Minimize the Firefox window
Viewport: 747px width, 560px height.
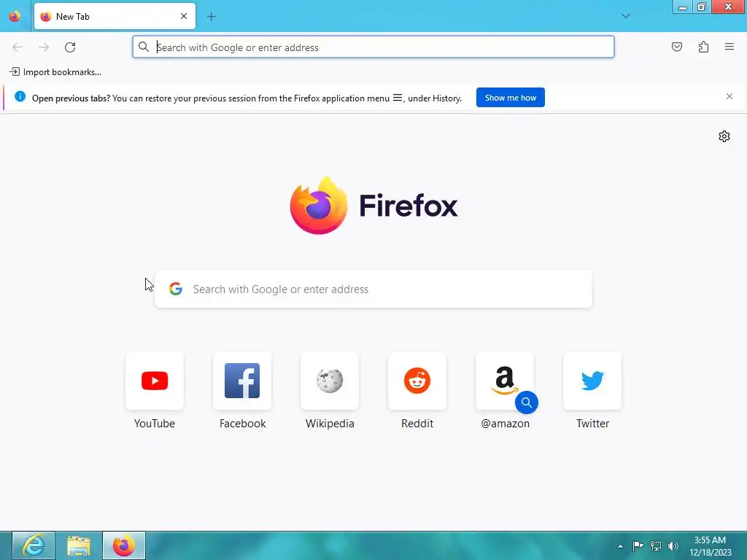click(682, 7)
